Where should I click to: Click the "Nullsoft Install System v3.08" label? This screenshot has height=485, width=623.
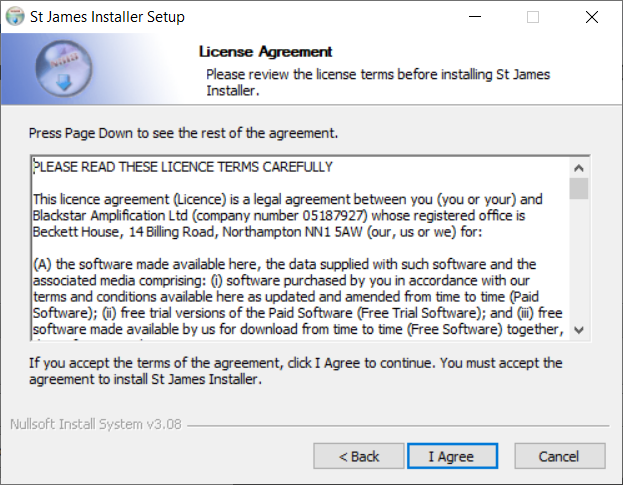[x=96, y=423]
